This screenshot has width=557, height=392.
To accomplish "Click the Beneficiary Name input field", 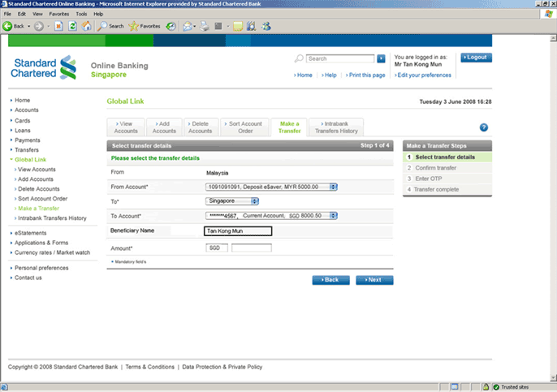I will click(x=238, y=231).
